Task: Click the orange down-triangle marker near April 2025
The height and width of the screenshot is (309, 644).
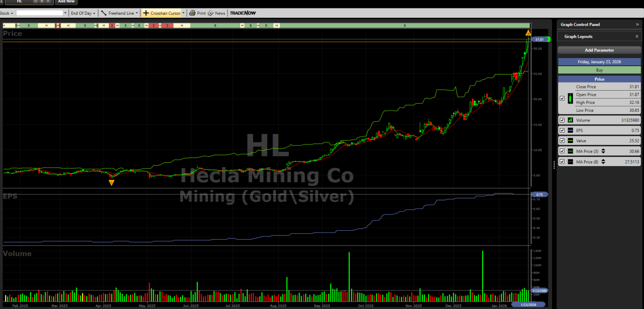Action: point(111,182)
